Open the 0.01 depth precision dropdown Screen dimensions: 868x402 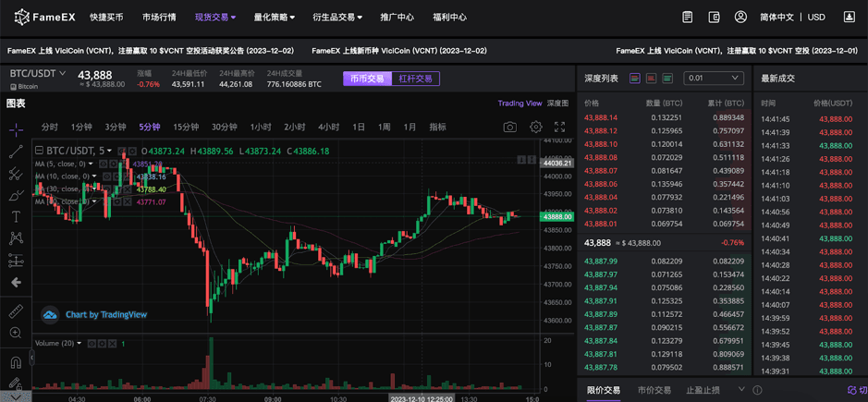tap(713, 79)
